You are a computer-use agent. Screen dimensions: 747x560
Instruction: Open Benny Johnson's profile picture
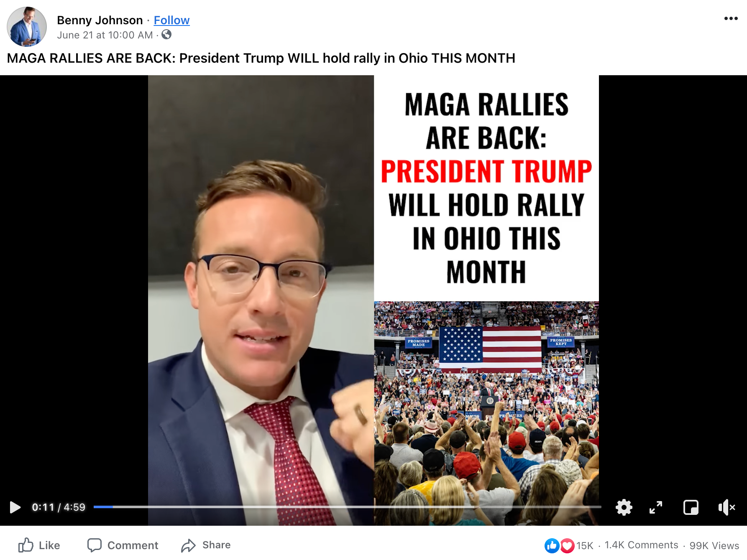pos(27,26)
